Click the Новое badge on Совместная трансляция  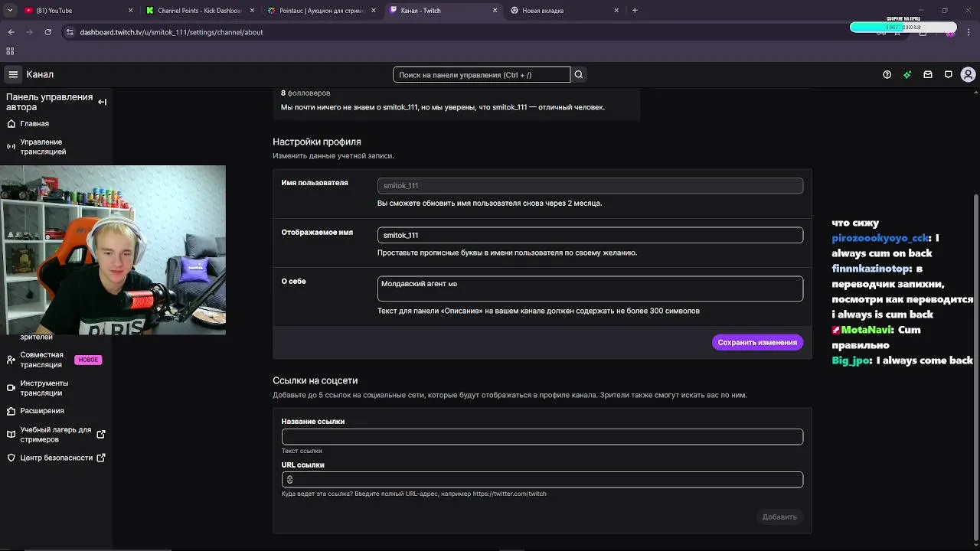click(88, 360)
